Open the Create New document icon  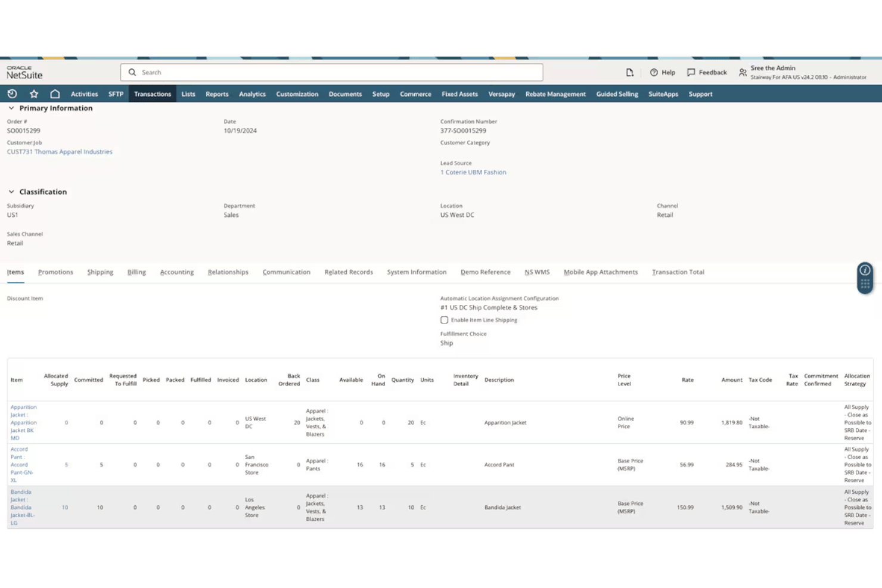(x=630, y=72)
